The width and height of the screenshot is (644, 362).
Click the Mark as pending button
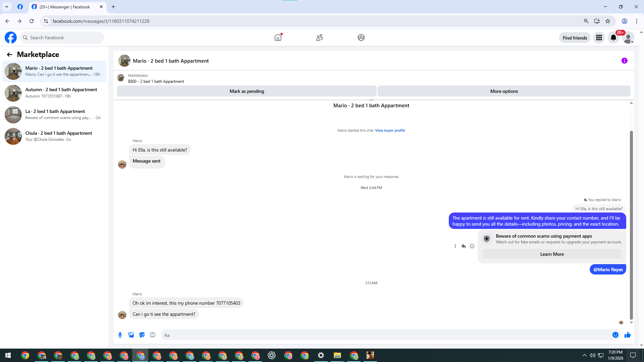pos(247,91)
